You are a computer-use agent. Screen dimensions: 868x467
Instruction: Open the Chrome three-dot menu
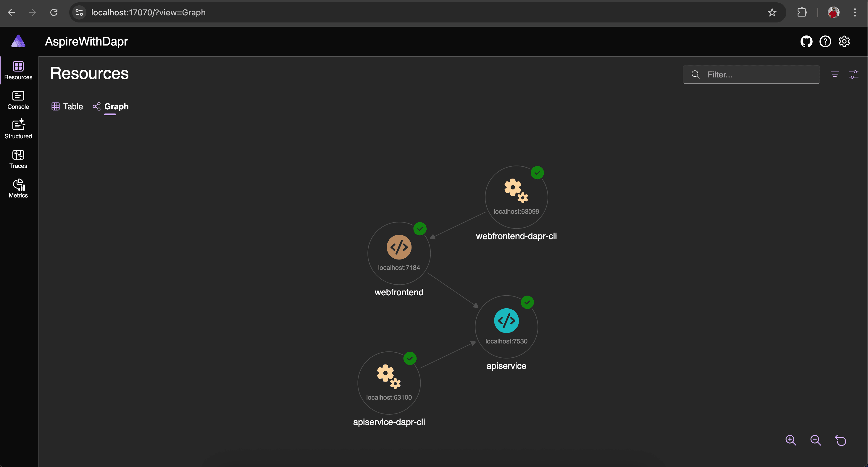[x=855, y=12]
